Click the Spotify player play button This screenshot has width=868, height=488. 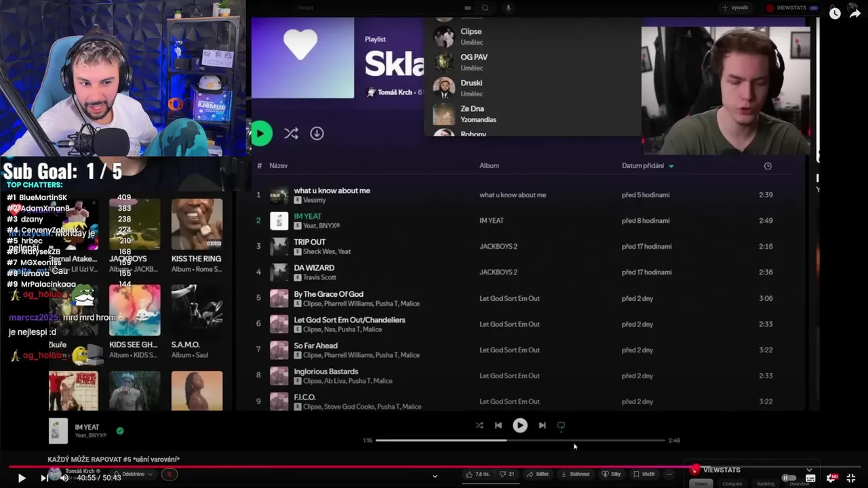[x=520, y=425]
